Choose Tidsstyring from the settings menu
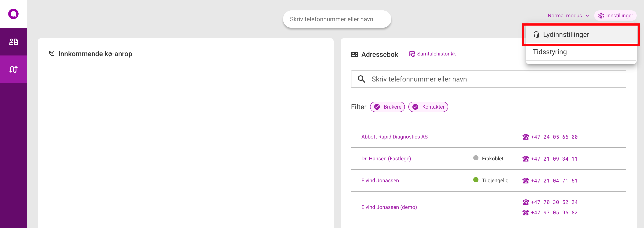Viewport: 644px width, 228px height. (x=550, y=52)
